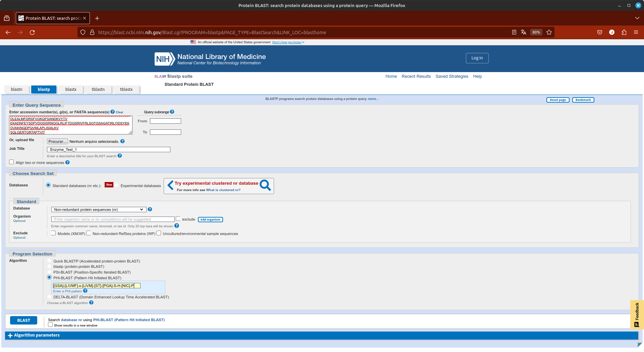This screenshot has height=352, width=644.
Task: Open help icon beside Enter a PHI pattern
Action: click(85, 291)
